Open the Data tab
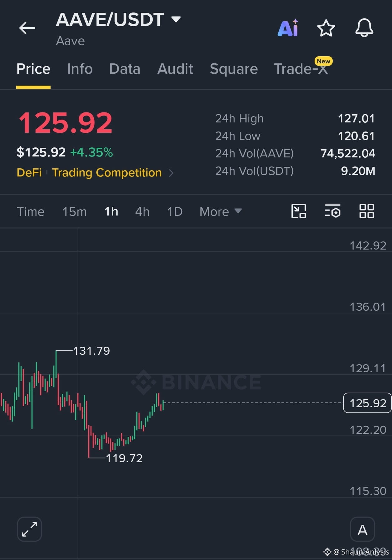This screenshot has width=392, height=560. coord(125,69)
